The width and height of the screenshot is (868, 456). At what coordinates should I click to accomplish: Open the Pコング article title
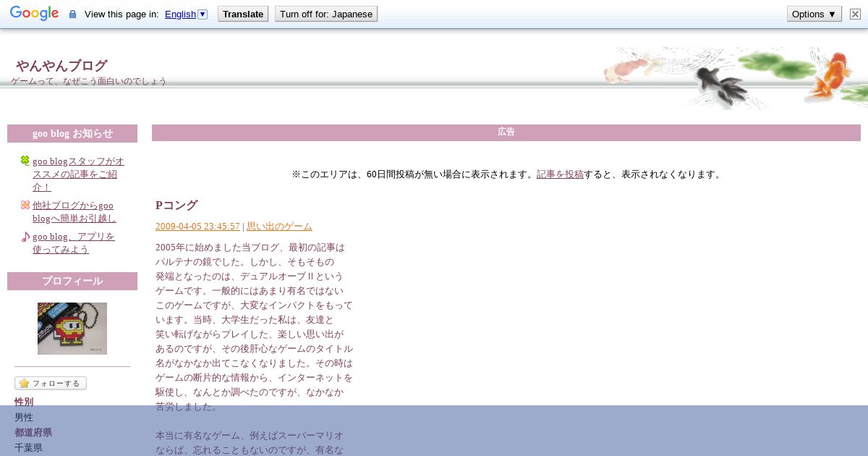tap(176, 206)
